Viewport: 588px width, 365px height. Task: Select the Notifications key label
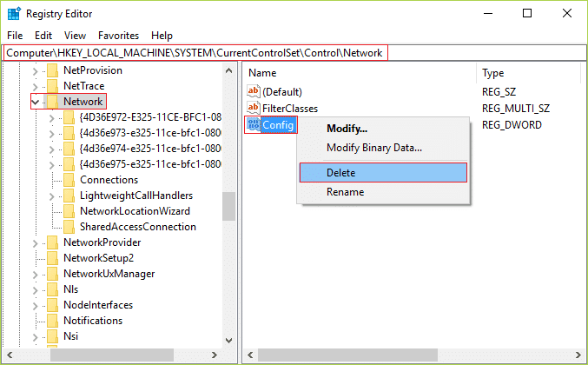(93, 321)
